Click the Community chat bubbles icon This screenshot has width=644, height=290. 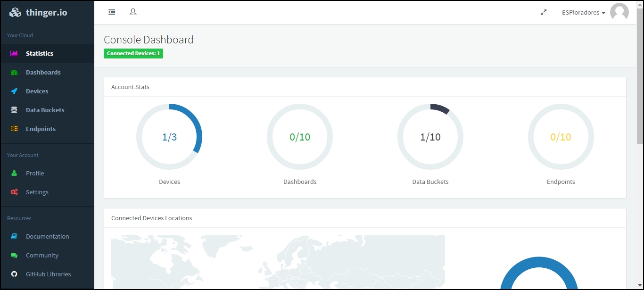click(x=14, y=255)
